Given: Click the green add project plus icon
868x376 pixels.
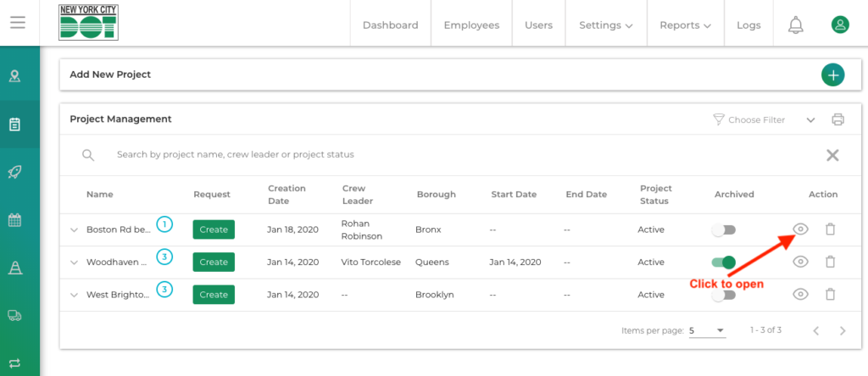Looking at the screenshot, I should (x=832, y=75).
